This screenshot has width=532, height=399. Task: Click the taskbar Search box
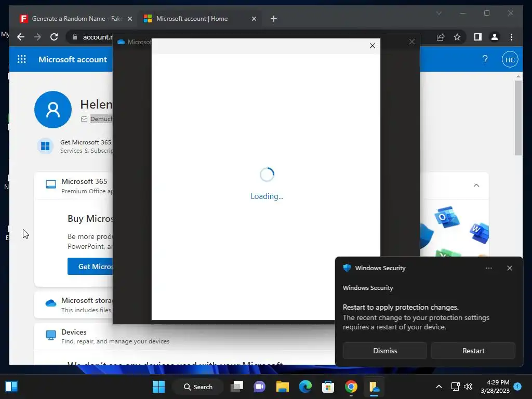(198, 387)
